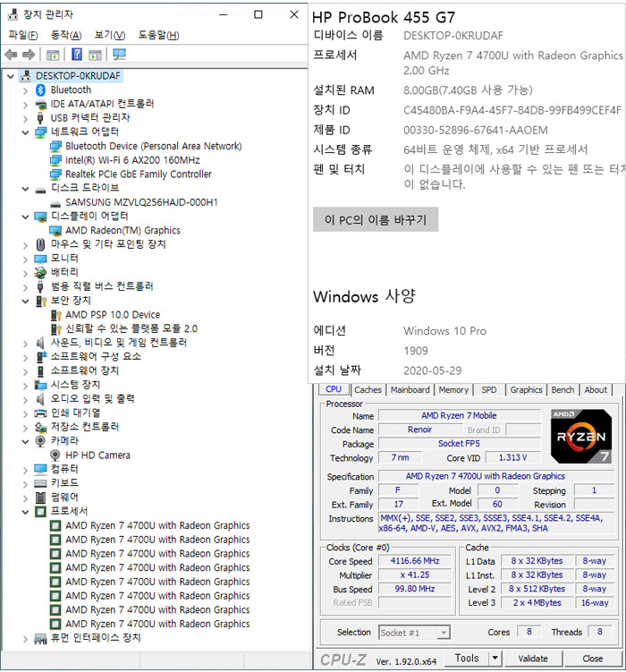Open the 동작(A) menu
Viewport: 626px width, 672px height.
tap(66, 35)
